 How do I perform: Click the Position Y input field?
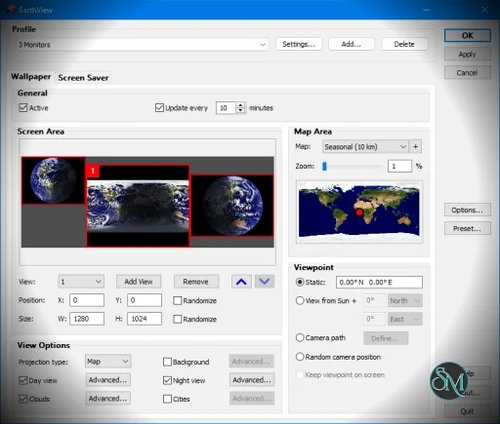[x=145, y=300]
